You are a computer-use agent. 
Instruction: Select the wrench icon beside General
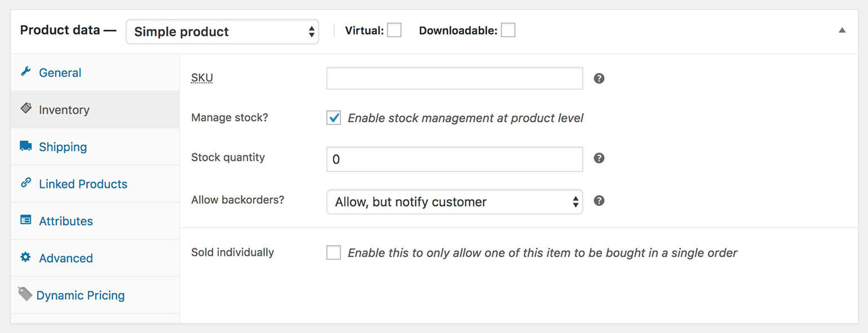tap(26, 72)
